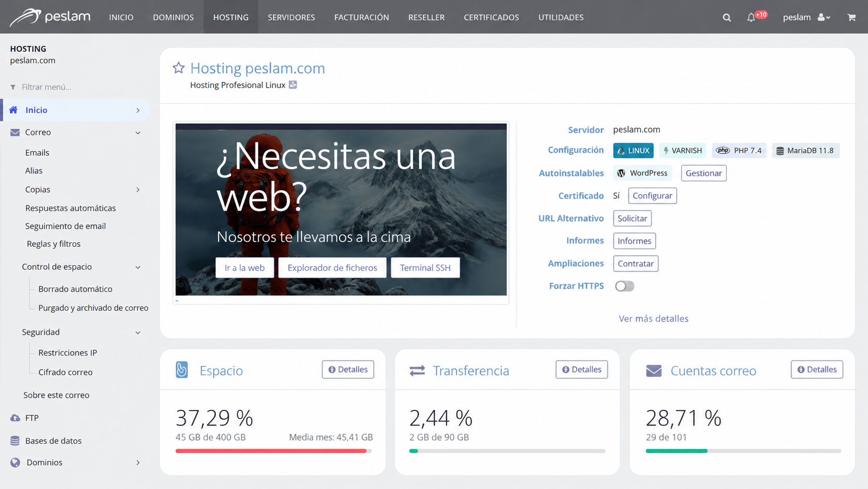Open the shopping cart icon
Screen dimensions: 868x489
851,17
